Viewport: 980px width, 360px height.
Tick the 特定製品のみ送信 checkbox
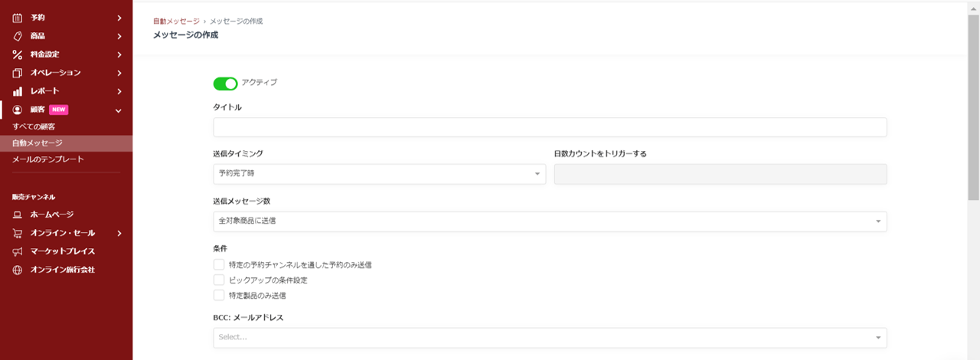(x=219, y=295)
